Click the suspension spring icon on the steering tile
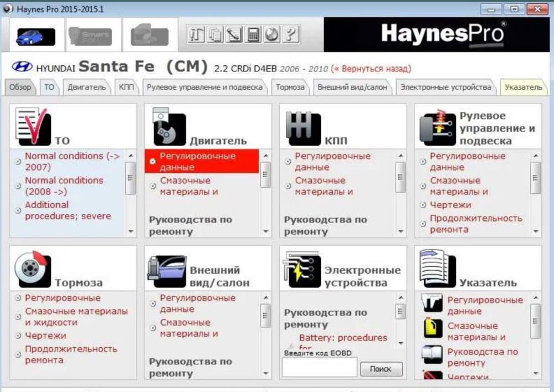This screenshot has height=392, width=554. 438,127
